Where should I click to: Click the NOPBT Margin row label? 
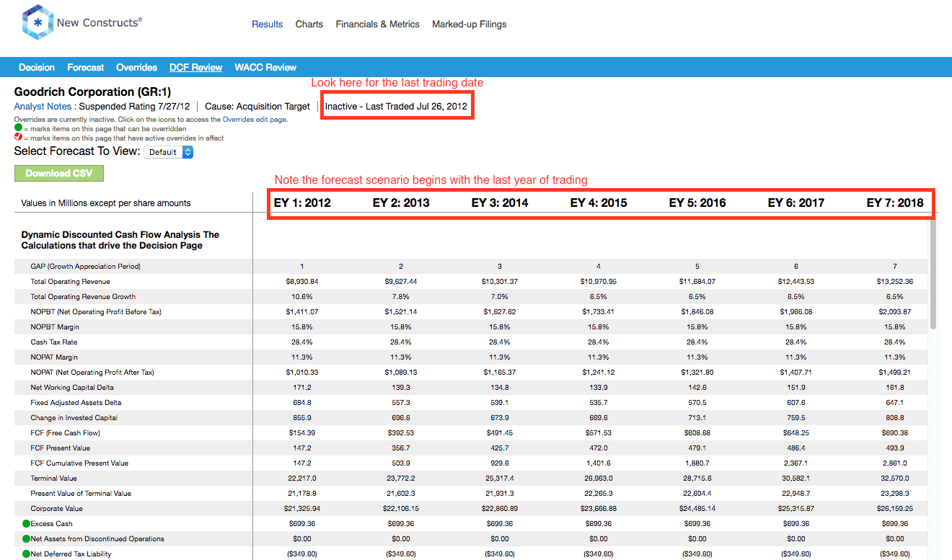[x=54, y=327]
